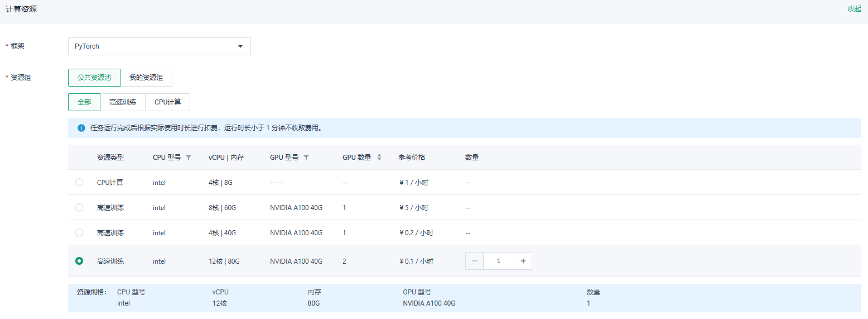The width and height of the screenshot is (868, 319).
Task: Collapse section with 收起 link
Action: 855,9
